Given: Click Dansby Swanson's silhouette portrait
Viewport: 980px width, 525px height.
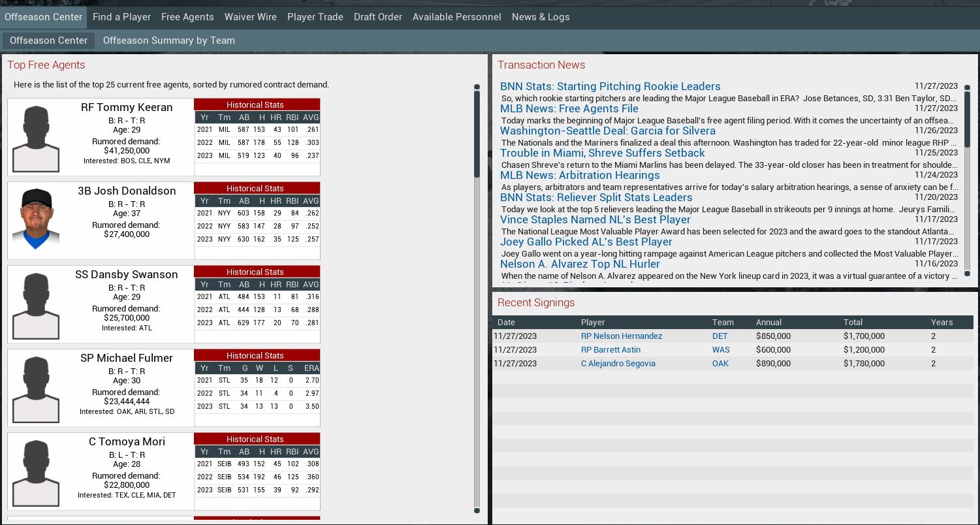Looking at the screenshot, I should pyautogui.click(x=36, y=304).
